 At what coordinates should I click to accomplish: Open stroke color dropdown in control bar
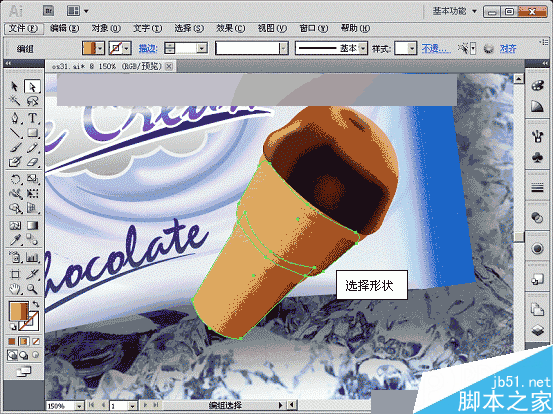[127, 48]
